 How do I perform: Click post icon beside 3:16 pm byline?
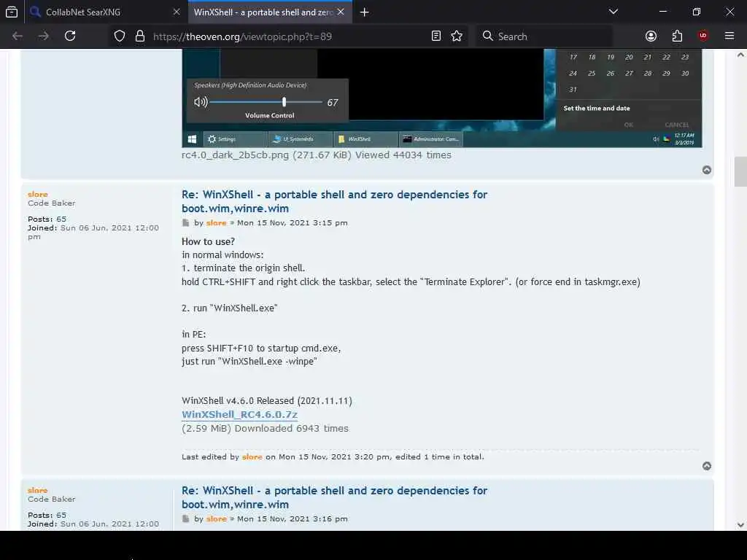coord(186,519)
